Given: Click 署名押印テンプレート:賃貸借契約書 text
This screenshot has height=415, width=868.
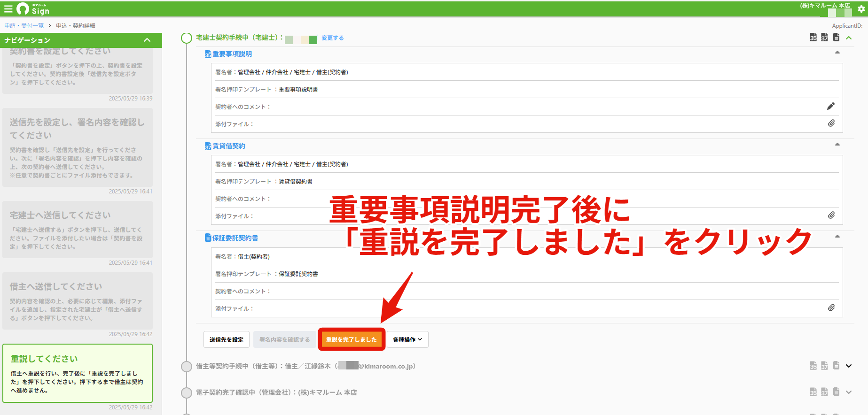Looking at the screenshot, I should pos(264,181).
